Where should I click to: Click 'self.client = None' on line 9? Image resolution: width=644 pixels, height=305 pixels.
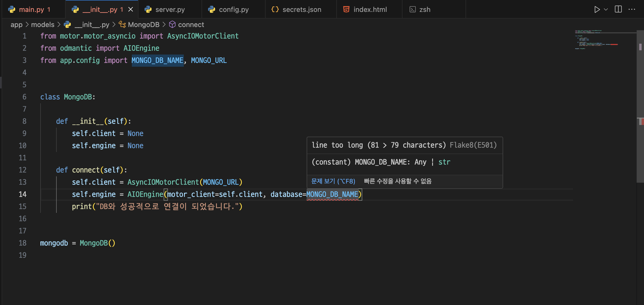click(x=108, y=133)
